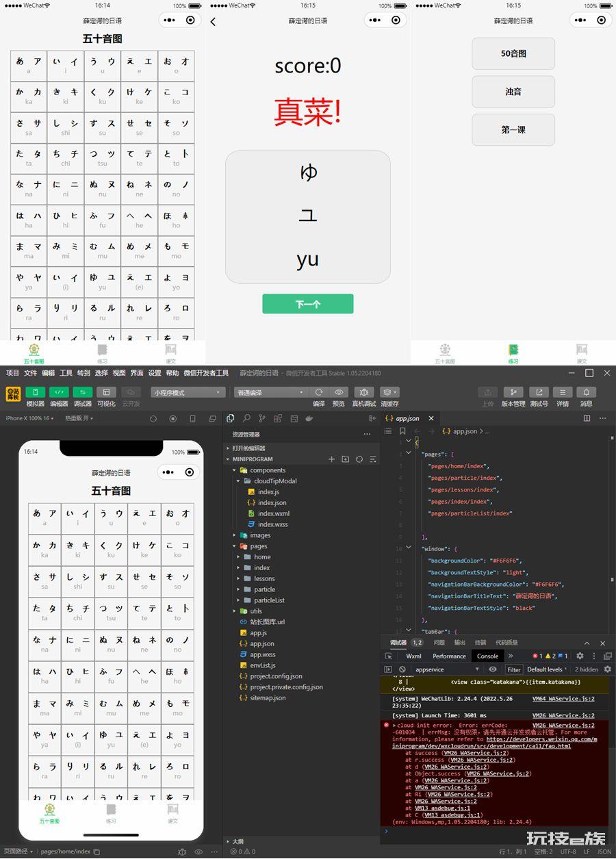The image size is (616, 859).
Task: Click the 编译 compile refresh icon
Action: pos(319,392)
